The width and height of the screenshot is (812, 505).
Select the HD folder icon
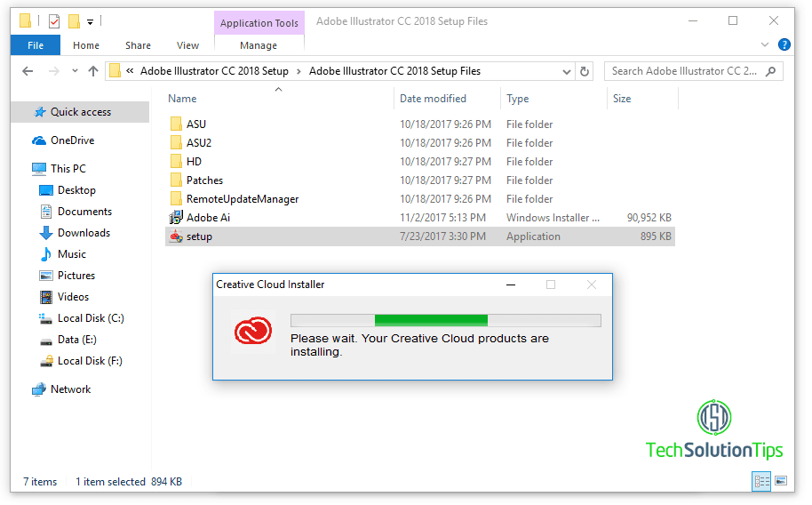click(x=176, y=161)
